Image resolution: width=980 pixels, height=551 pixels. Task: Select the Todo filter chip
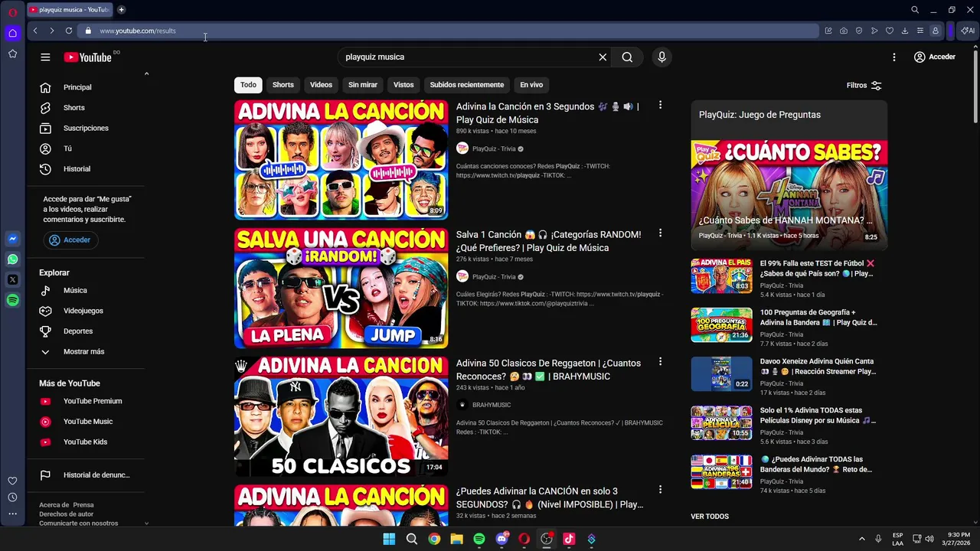(x=248, y=85)
